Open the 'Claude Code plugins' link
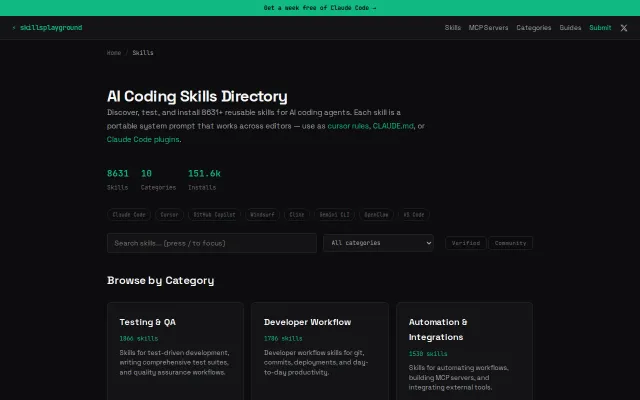Image resolution: width=640 pixels, height=400 pixels. coord(143,139)
